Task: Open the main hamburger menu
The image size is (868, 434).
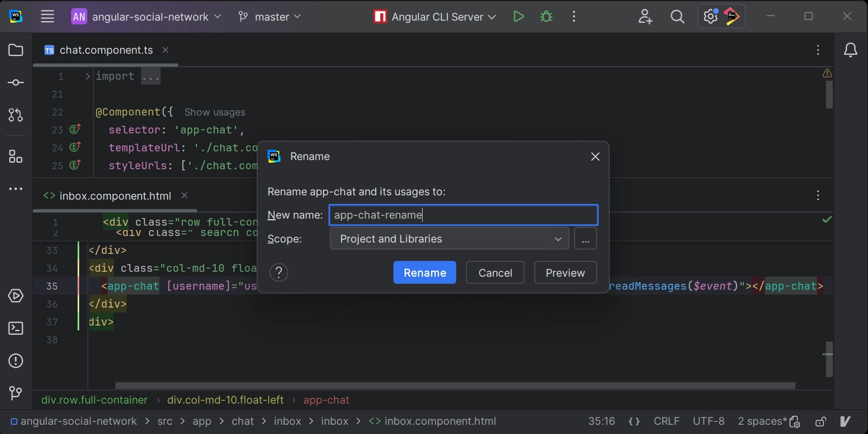Action: pos(47,16)
